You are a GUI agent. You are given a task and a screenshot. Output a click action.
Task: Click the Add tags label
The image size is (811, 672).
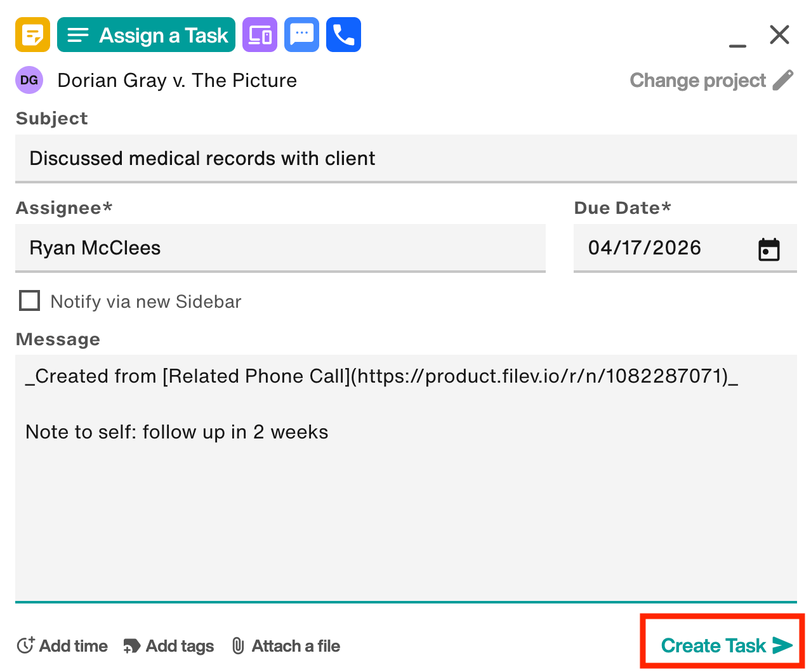180,646
